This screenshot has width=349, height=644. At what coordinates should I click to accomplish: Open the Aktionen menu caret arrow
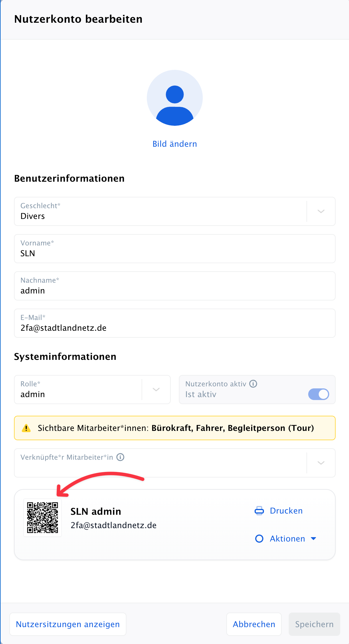click(313, 539)
